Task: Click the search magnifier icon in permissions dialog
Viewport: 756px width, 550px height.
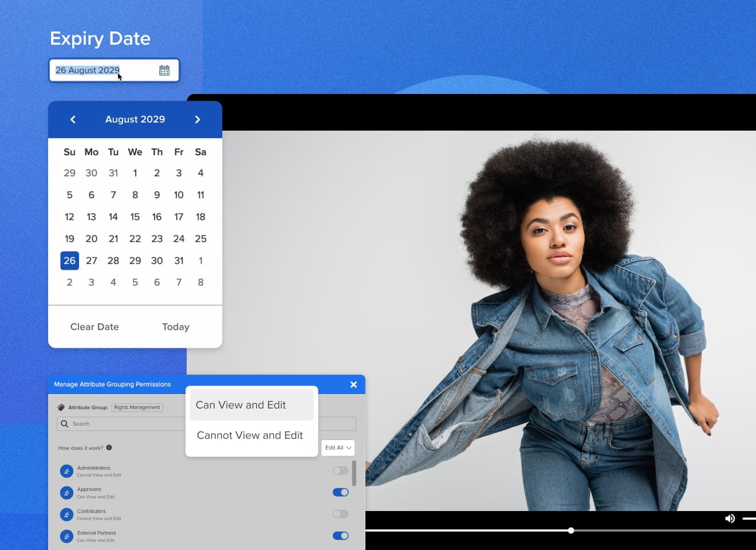Action: point(65,423)
